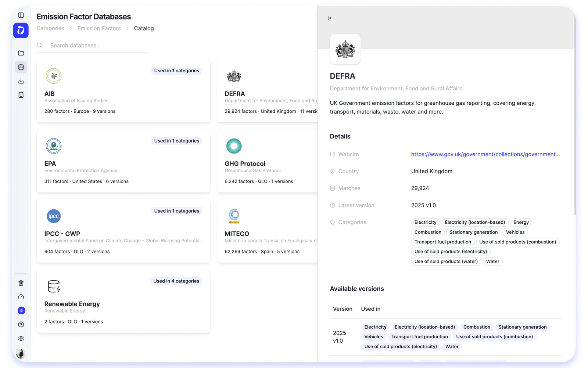Click 'Used in 1 categories' badge on IPCC
The height and width of the screenshot is (368, 588).
[177, 211]
